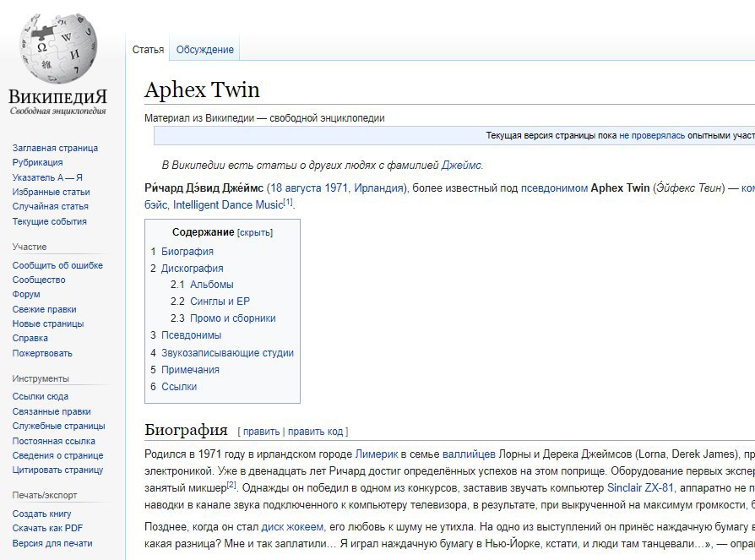
Task: Open Версия для печати
Action: point(52,543)
